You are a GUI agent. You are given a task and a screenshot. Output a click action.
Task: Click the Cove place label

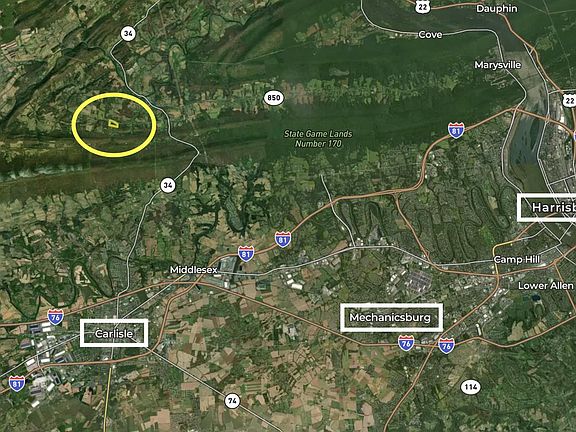click(x=430, y=35)
